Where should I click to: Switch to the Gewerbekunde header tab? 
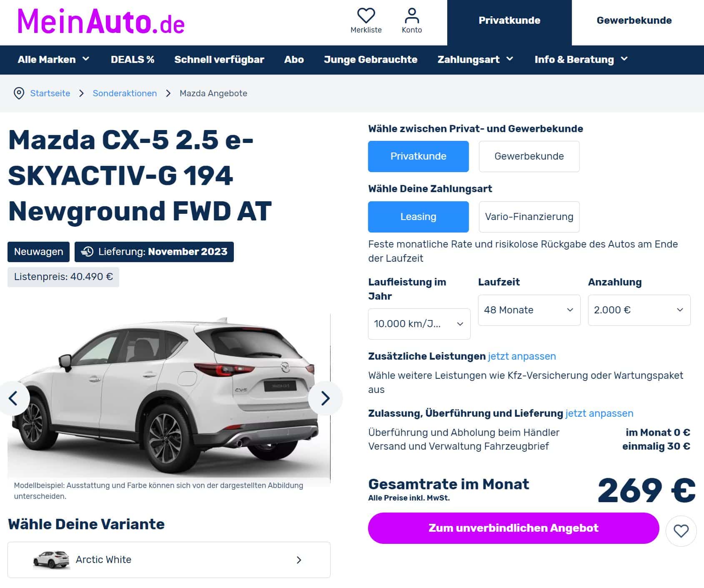coord(634,20)
